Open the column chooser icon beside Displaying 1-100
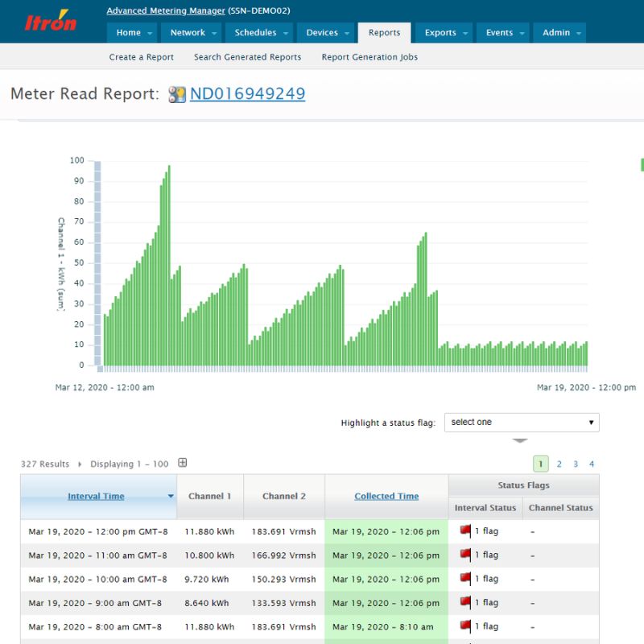Image resolution: width=644 pixels, height=644 pixels. [x=182, y=463]
